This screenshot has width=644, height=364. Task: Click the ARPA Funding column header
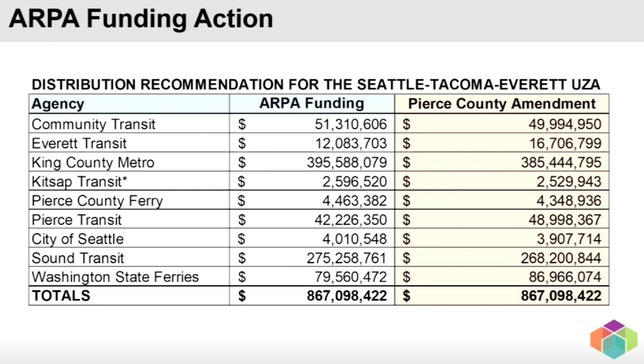[312, 103]
